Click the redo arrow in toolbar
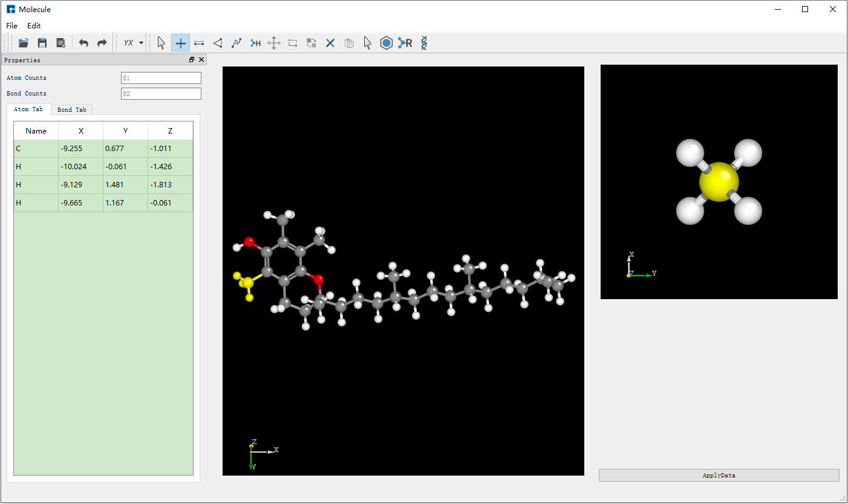 pyautogui.click(x=102, y=43)
